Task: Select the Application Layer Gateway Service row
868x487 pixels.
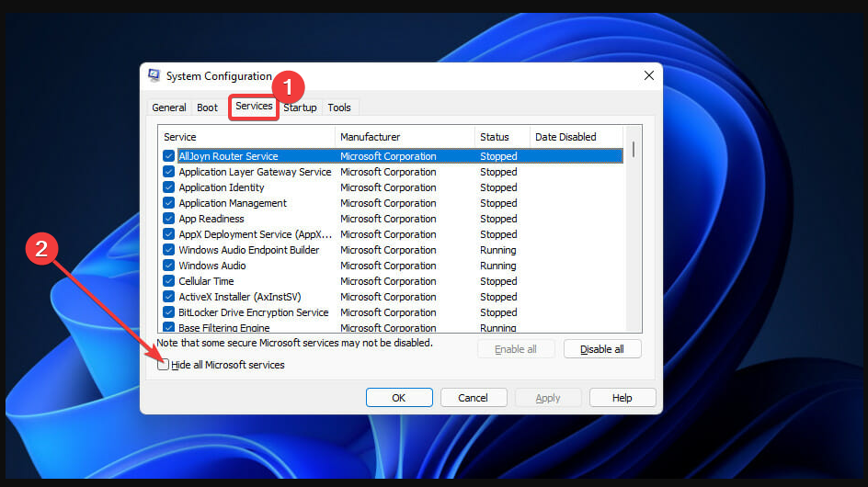Action: pos(393,172)
